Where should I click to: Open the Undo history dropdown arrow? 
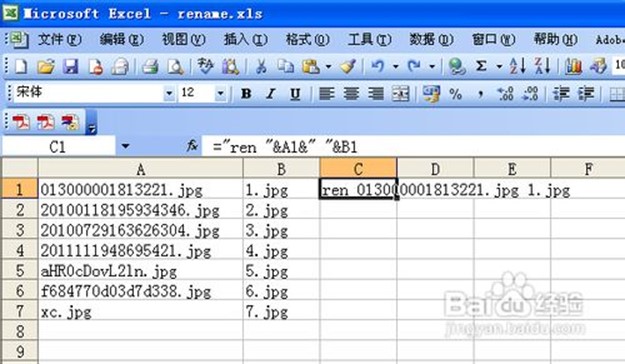(395, 66)
